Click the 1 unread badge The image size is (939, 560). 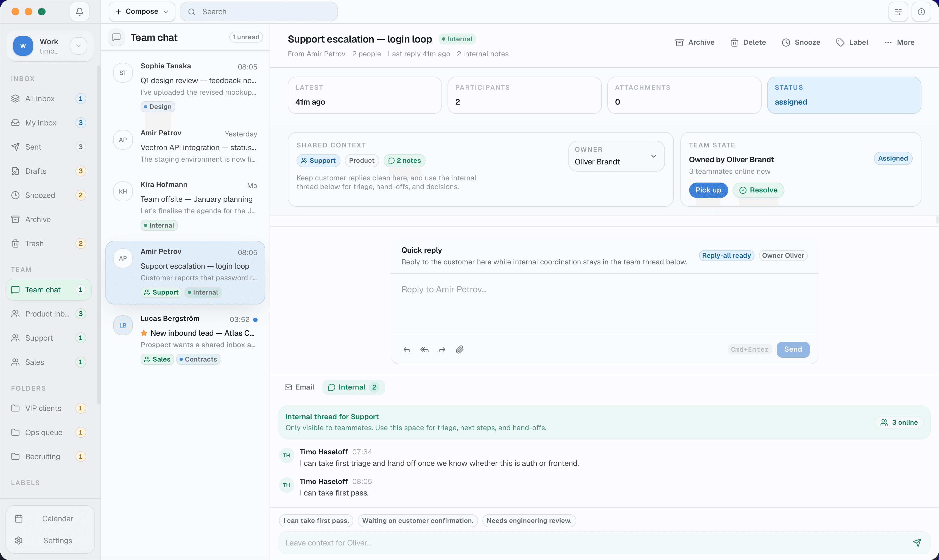tap(246, 37)
